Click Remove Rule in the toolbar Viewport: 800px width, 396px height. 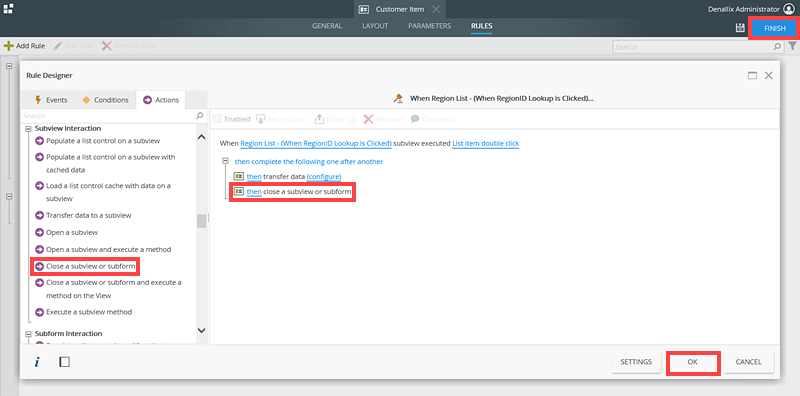point(129,46)
